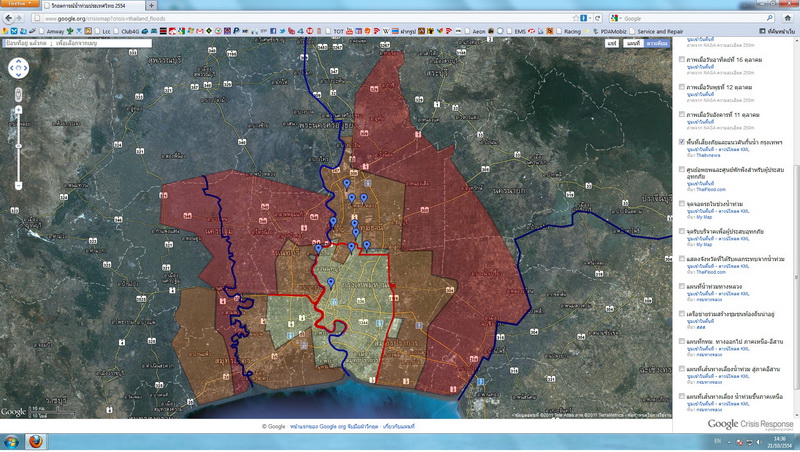Enable the 16 ตุลาคม satellite image layer

(x=682, y=60)
